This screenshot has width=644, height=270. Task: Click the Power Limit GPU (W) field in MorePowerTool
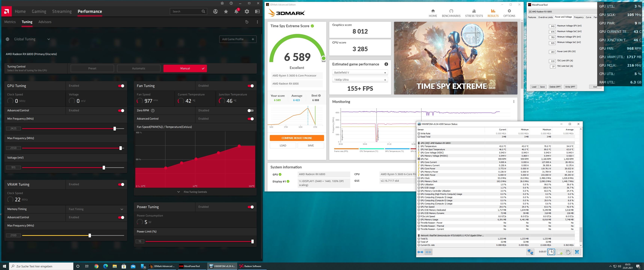pyautogui.click(x=552, y=52)
